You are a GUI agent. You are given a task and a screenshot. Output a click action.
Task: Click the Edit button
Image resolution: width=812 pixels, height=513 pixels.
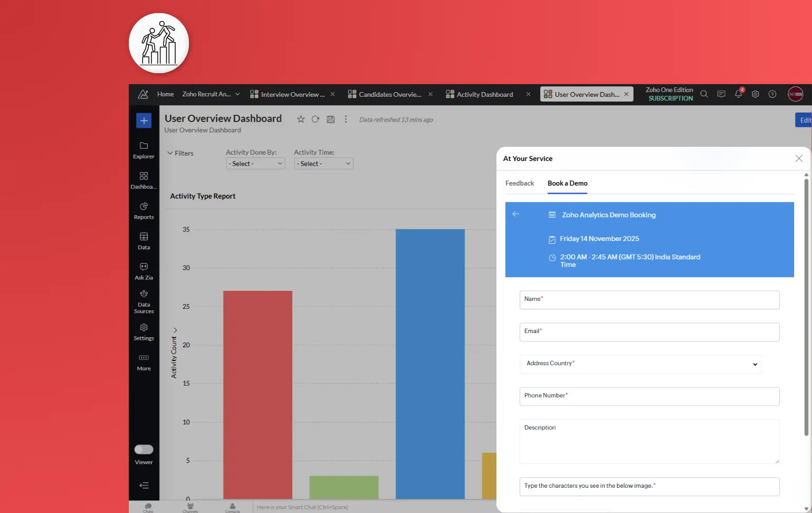pos(804,120)
